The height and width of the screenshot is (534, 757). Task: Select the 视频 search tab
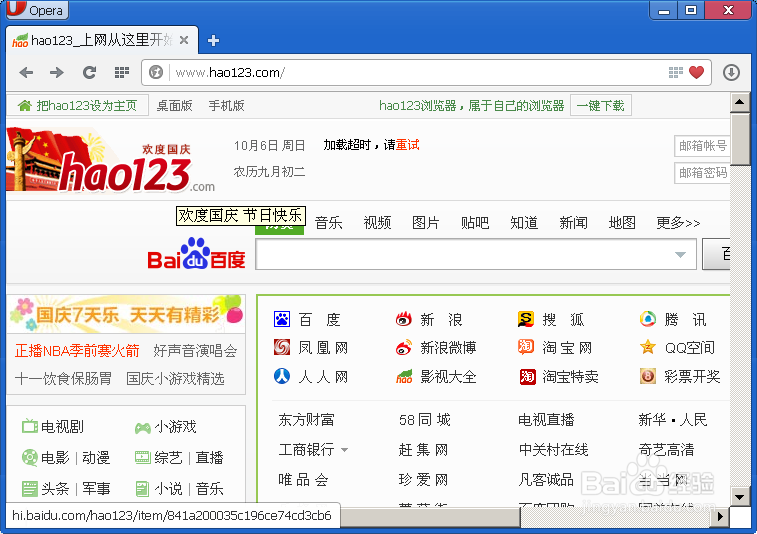pyautogui.click(x=377, y=223)
